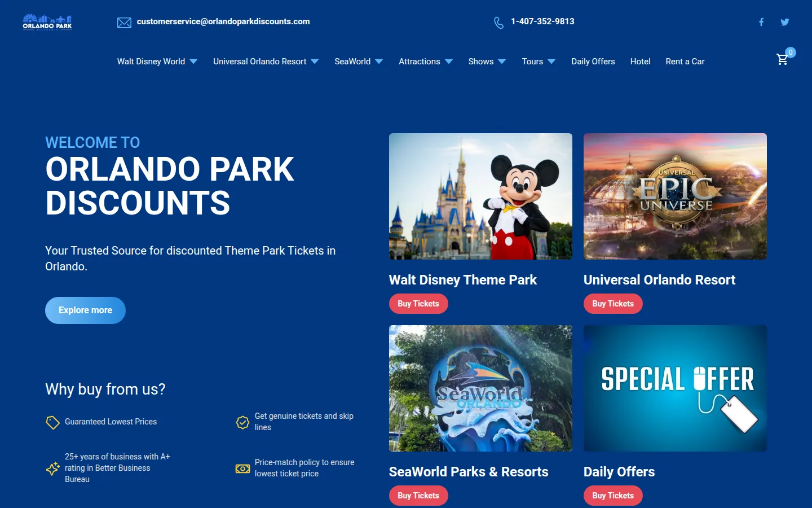Click the Universal Orlando Resort card heading
The height and width of the screenshot is (508, 812).
tap(659, 280)
